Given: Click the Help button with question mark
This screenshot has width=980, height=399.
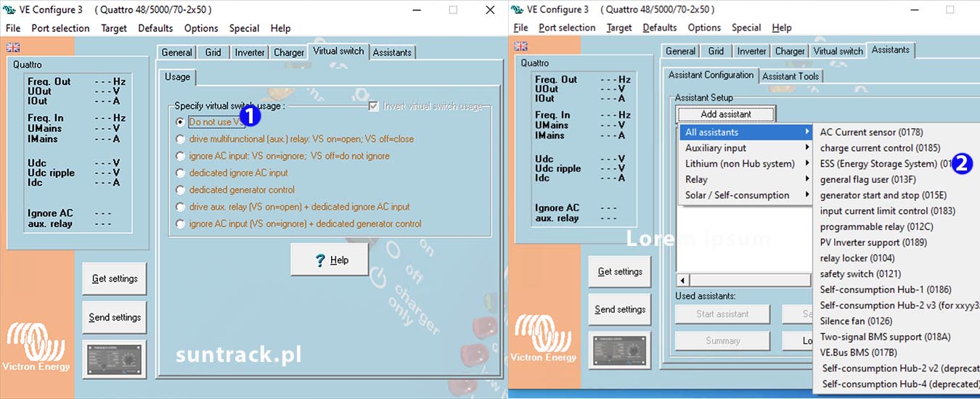Looking at the screenshot, I should (330, 260).
